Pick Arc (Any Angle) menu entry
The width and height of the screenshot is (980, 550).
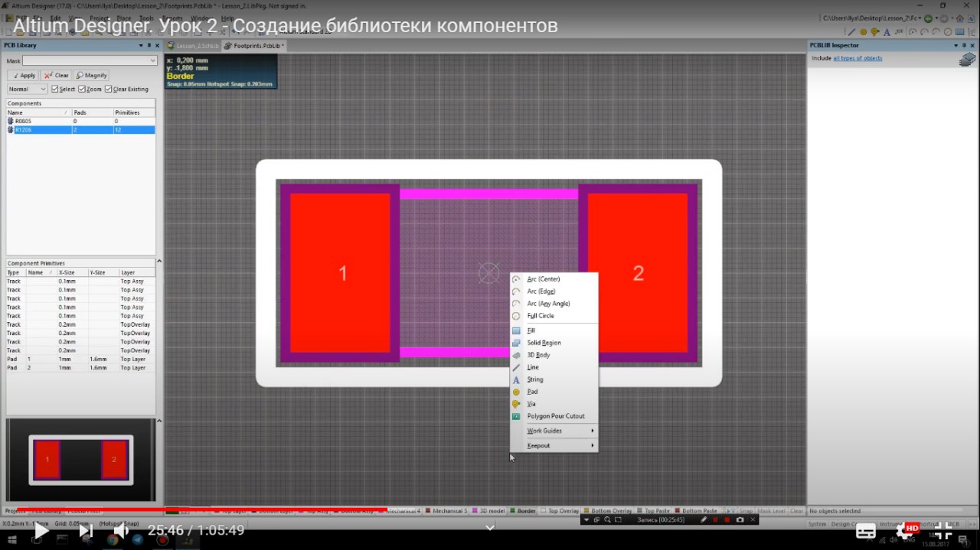[554, 304]
